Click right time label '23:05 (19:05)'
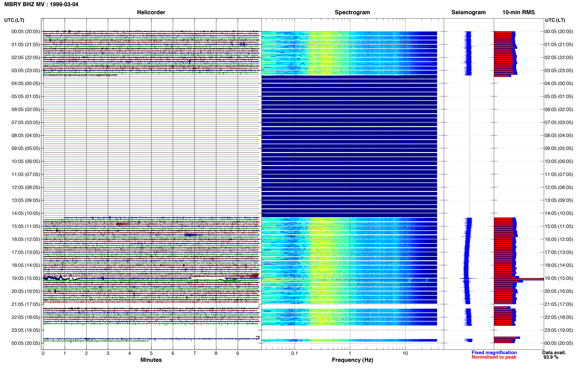 click(x=559, y=330)
